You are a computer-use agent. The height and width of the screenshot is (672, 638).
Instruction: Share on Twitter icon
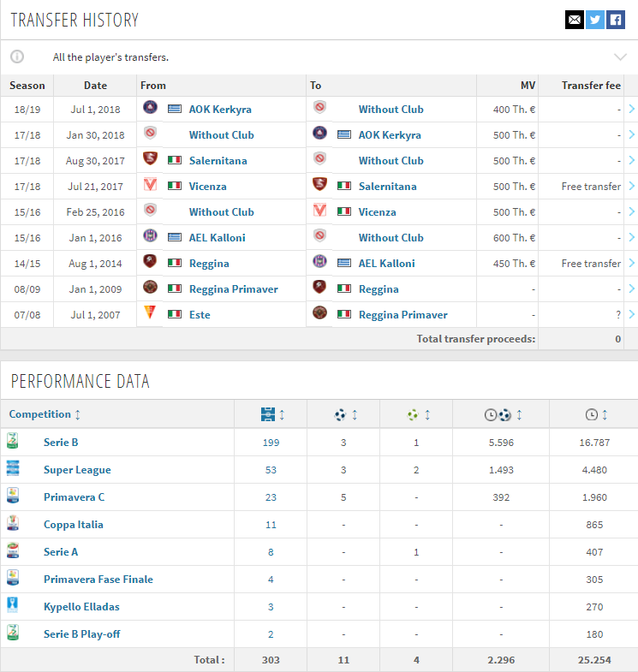594,20
